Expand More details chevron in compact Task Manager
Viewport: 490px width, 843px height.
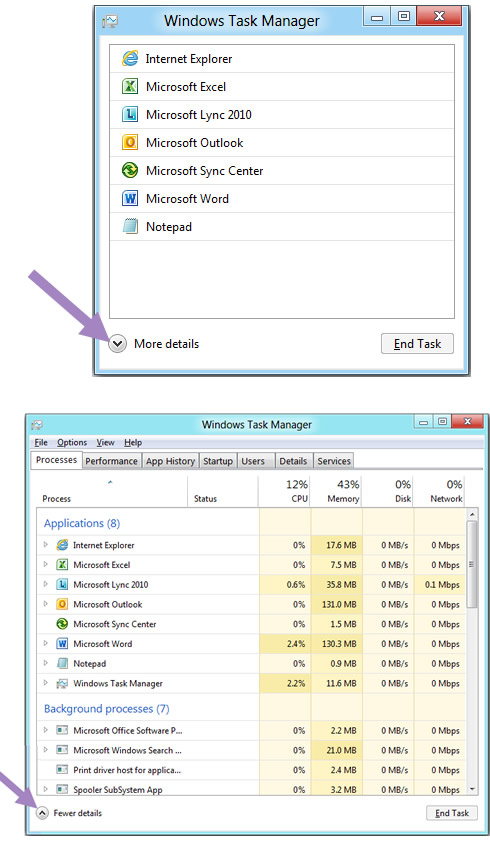117,344
